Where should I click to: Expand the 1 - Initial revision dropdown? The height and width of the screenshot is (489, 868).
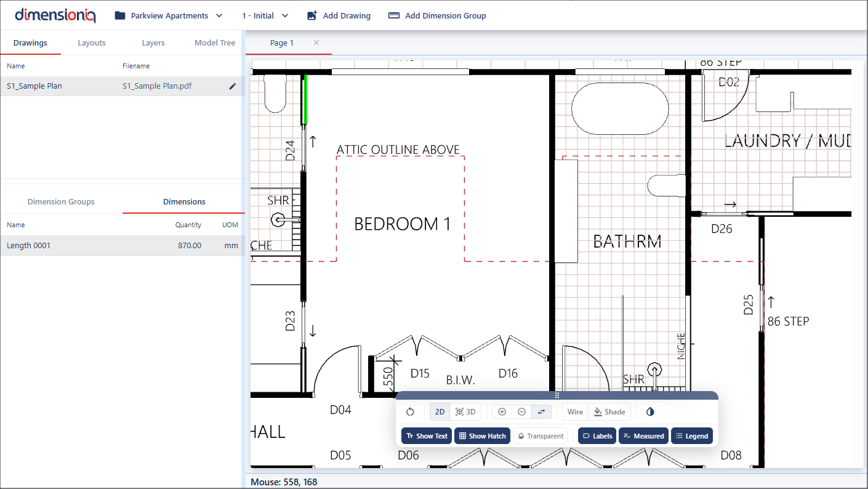tap(265, 16)
